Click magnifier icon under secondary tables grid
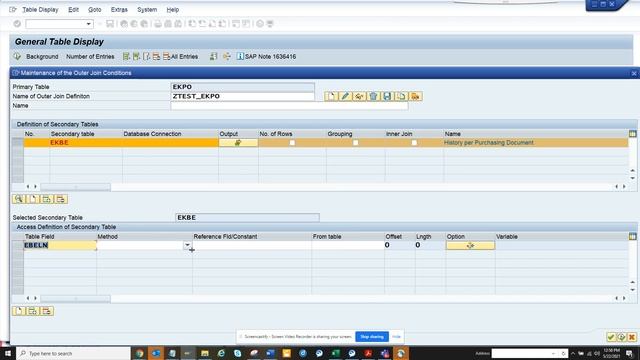640x360 pixels. click(x=19, y=199)
